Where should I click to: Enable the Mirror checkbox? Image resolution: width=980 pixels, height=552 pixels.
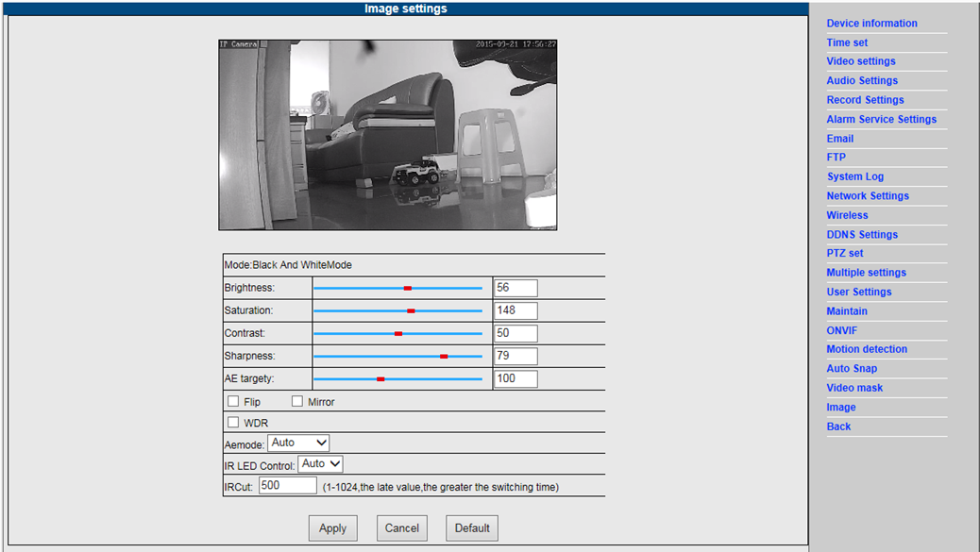tap(296, 401)
